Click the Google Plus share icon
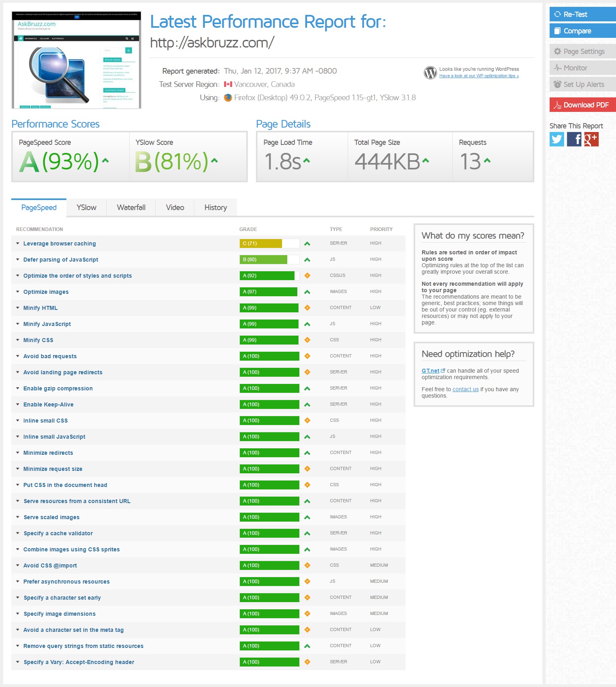This screenshot has width=616, height=687. [591, 139]
